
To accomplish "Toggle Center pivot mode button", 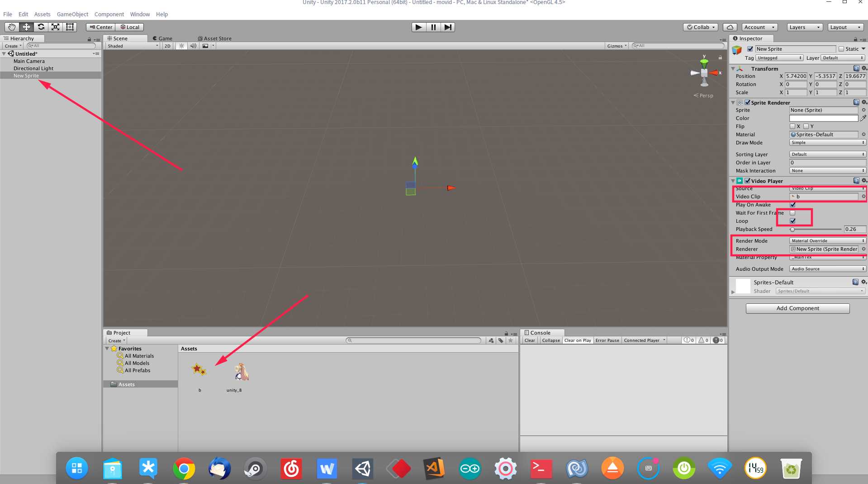I will click(101, 27).
